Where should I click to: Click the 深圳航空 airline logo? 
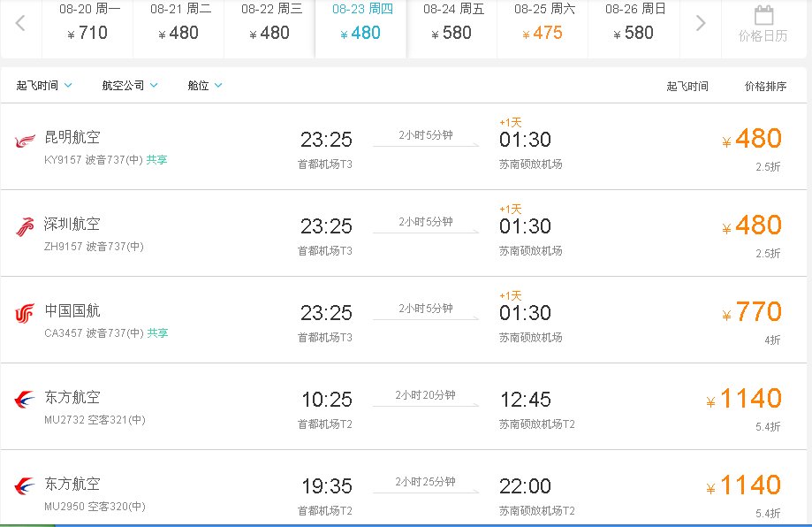[x=24, y=225]
